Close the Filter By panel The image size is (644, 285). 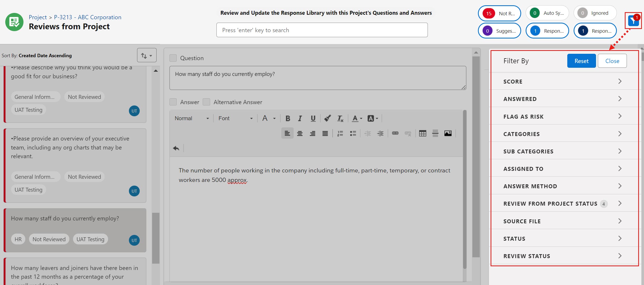pos(612,61)
